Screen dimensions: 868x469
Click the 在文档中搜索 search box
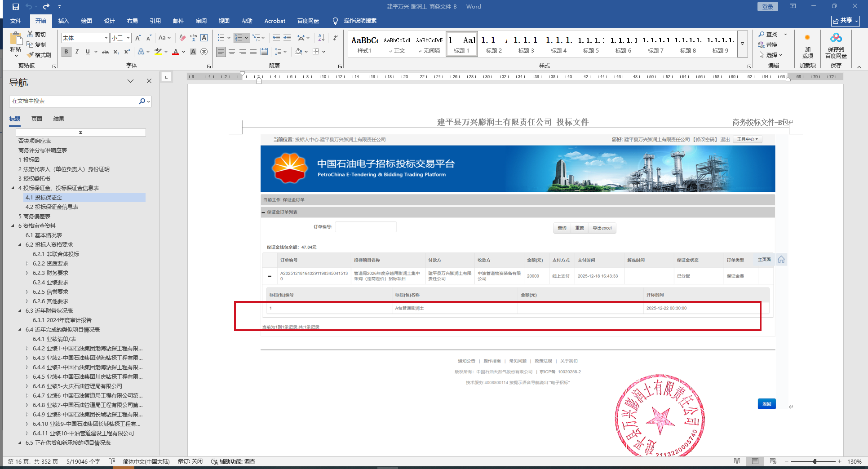pyautogui.click(x=74, y=102)
